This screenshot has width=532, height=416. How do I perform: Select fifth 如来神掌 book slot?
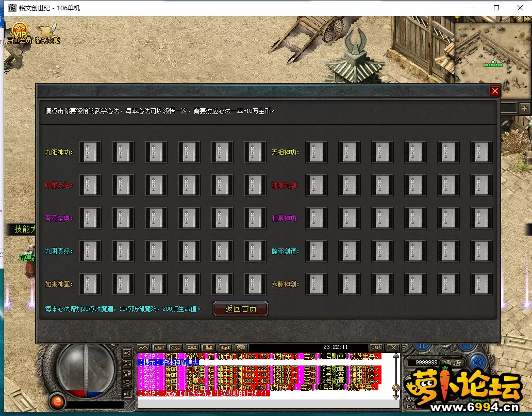(222, 284)
